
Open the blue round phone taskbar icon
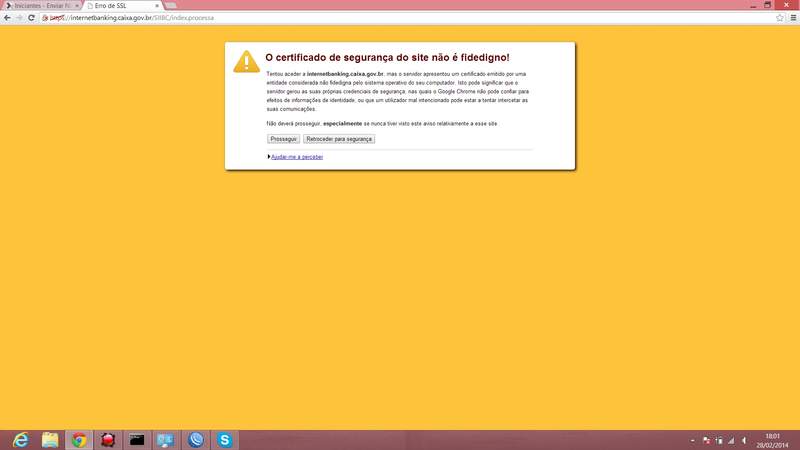(195, 440)
